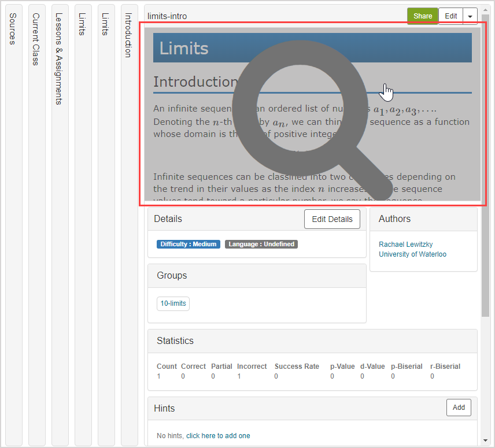Select the 10-limits group tag
The image size is (495, 448).
click(x=173, y=304)
